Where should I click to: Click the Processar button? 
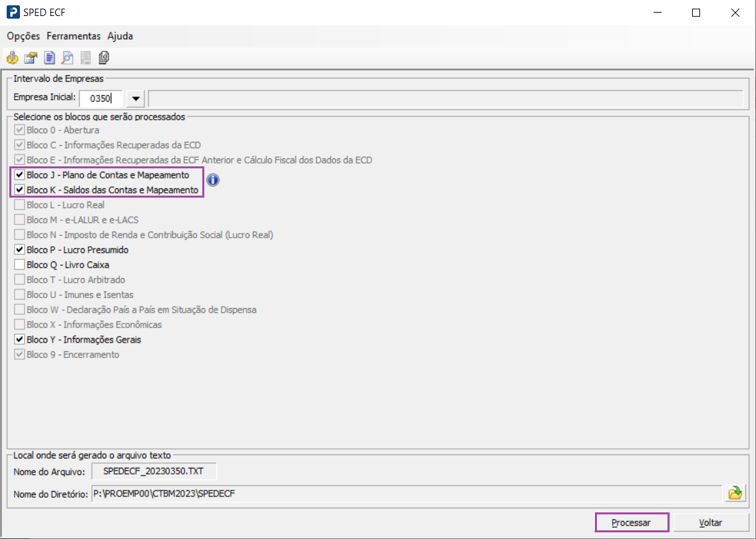632,522
